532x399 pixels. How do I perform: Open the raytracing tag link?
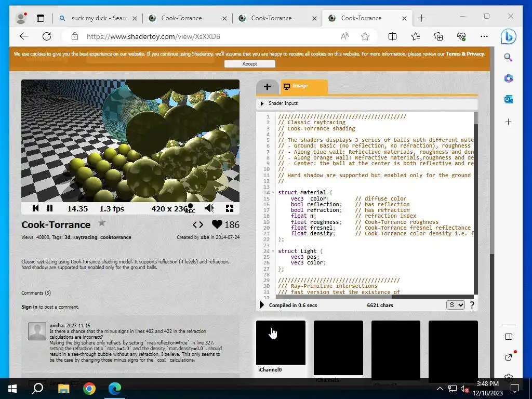(85, 237)
